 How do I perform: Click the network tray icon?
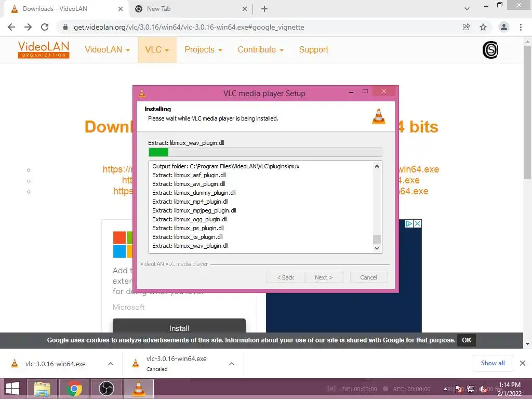click(x=471, y=389)
